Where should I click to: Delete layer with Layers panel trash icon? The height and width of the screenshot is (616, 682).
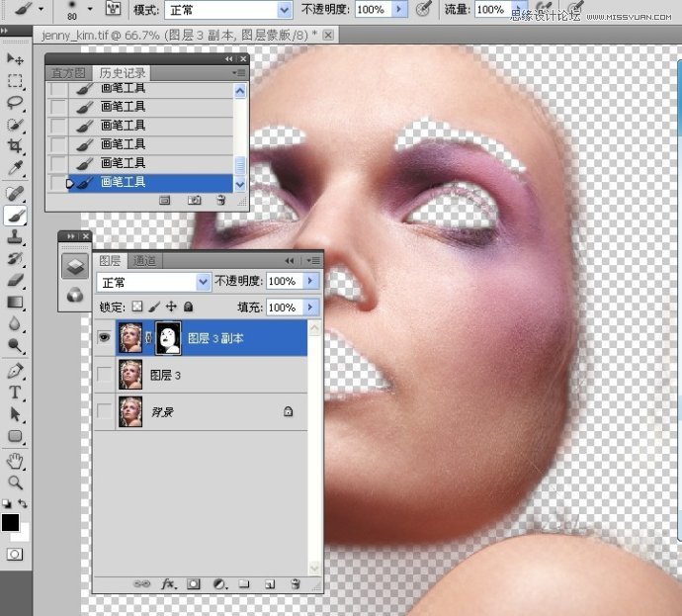point(296,583)
